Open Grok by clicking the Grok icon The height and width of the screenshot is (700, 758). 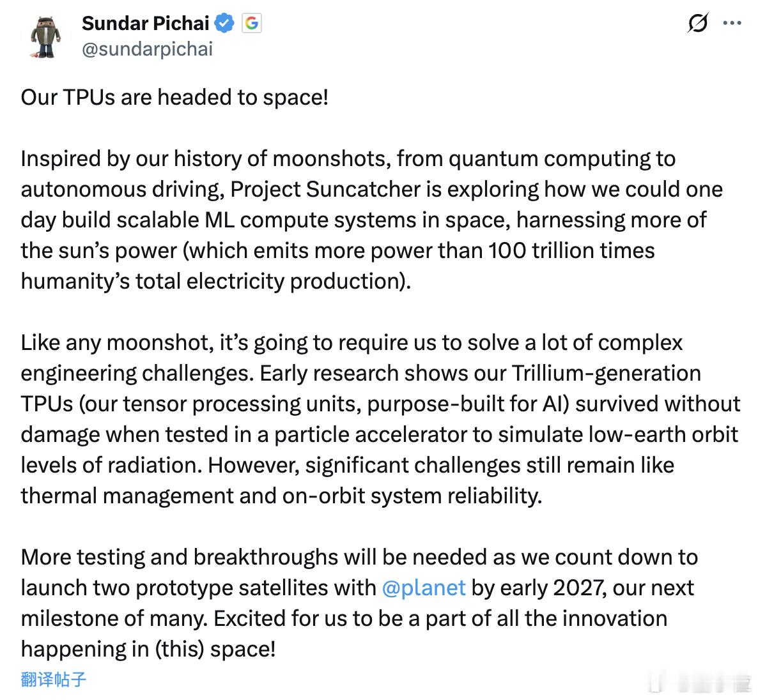pyautogui.click(x=698, y=22)
